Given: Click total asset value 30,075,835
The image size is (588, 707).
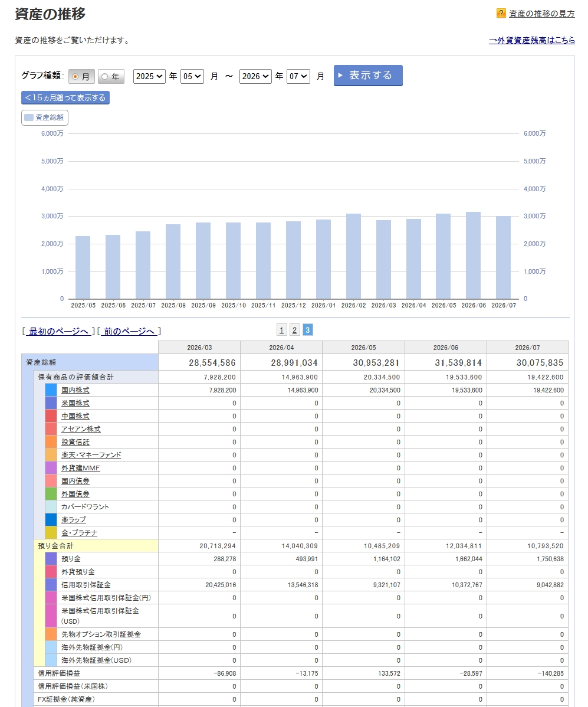Looking at the screenshot, I should coord(540,363).
